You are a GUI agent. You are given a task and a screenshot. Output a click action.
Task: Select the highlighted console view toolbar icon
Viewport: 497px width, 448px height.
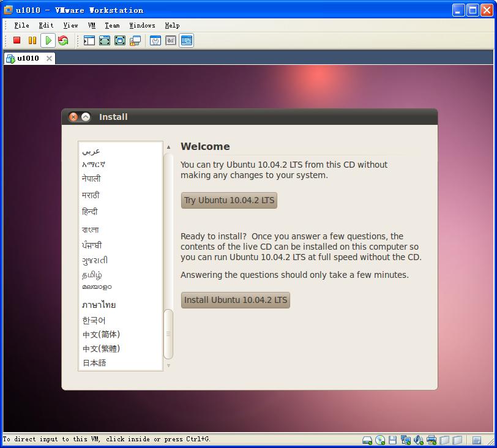click(186, 40)
